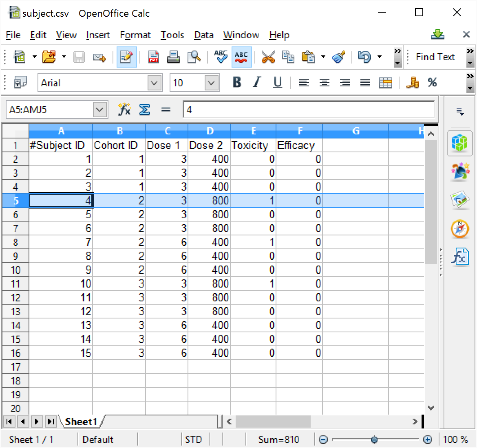Viewport: 477px width, 448px height.
Task: Switch to the Sheet1 tab
Action: click(x=81, y=422)
